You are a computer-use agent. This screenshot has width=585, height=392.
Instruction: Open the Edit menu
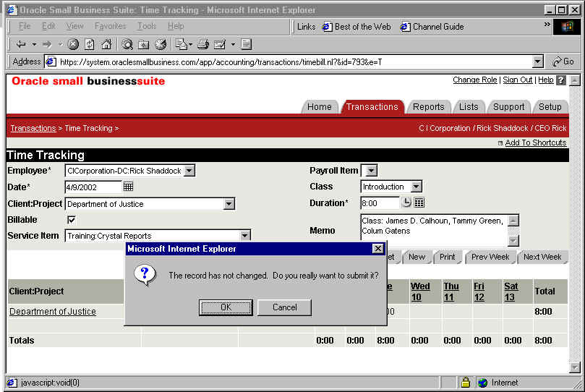48,26
